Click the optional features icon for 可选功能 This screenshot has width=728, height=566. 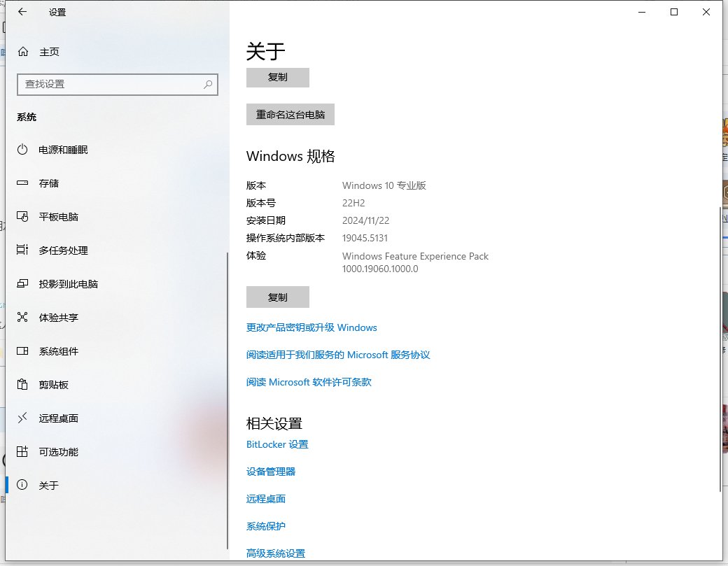22,451
